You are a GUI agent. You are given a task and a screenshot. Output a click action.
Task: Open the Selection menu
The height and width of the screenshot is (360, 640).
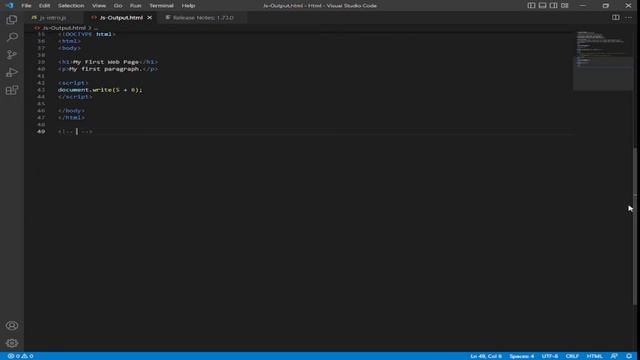tap(71, 6)
